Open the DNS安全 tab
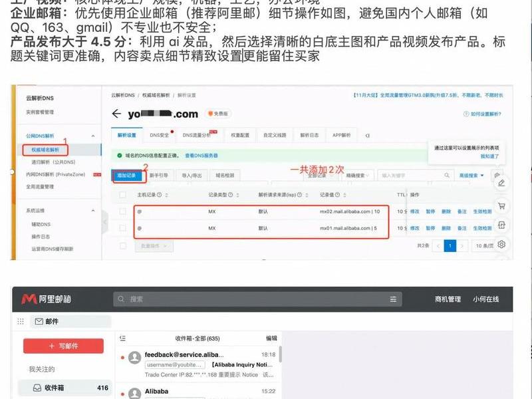532x399 pixels. [160, 135]
